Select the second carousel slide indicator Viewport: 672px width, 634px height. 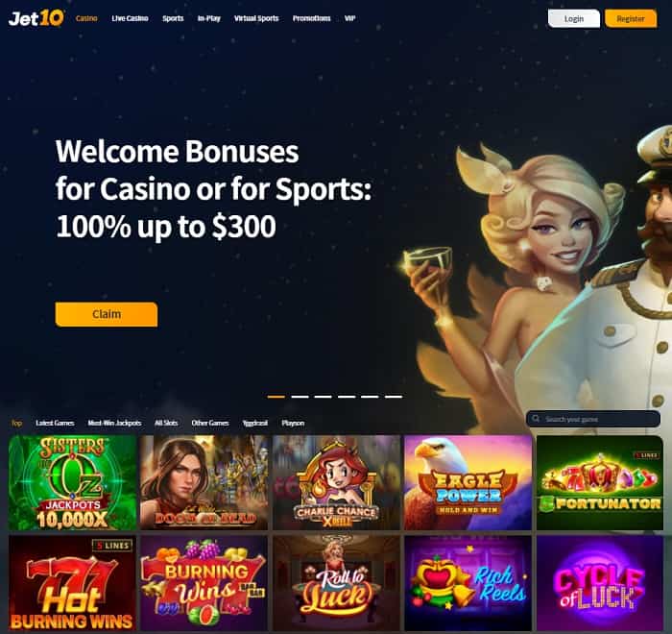[300, 397]
